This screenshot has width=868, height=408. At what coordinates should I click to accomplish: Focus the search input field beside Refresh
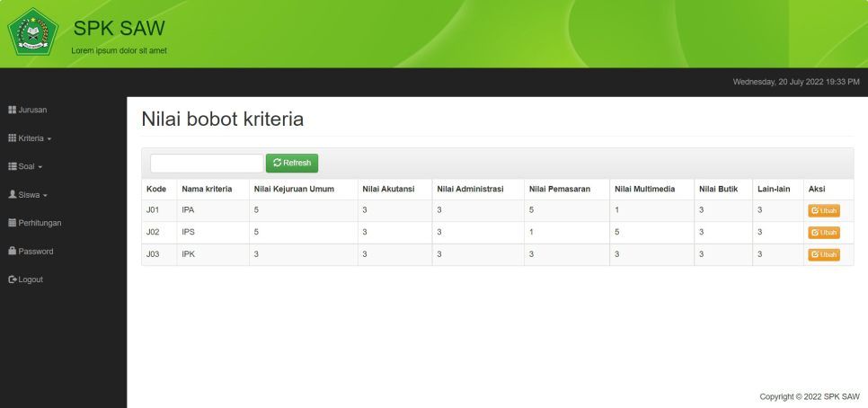(x=207, y=163)
